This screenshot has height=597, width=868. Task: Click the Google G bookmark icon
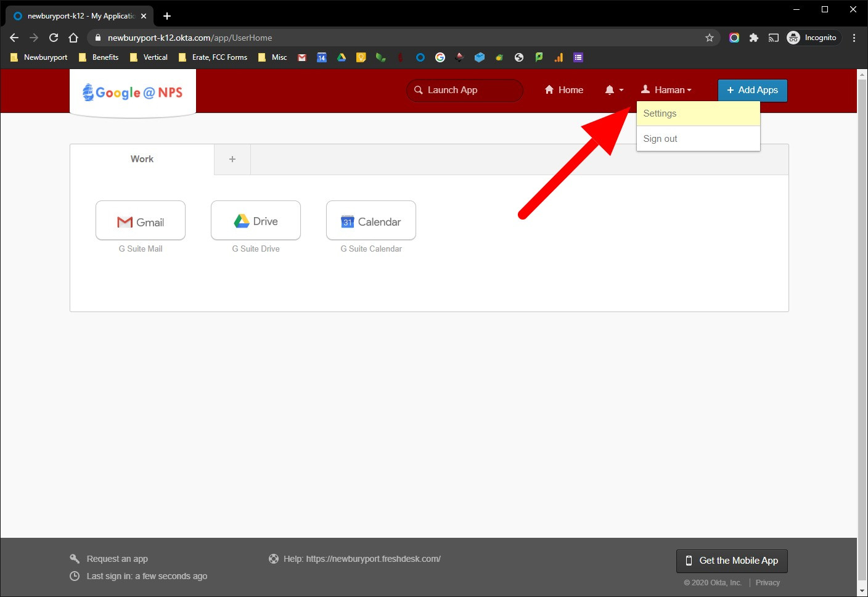tap(440, 57)
